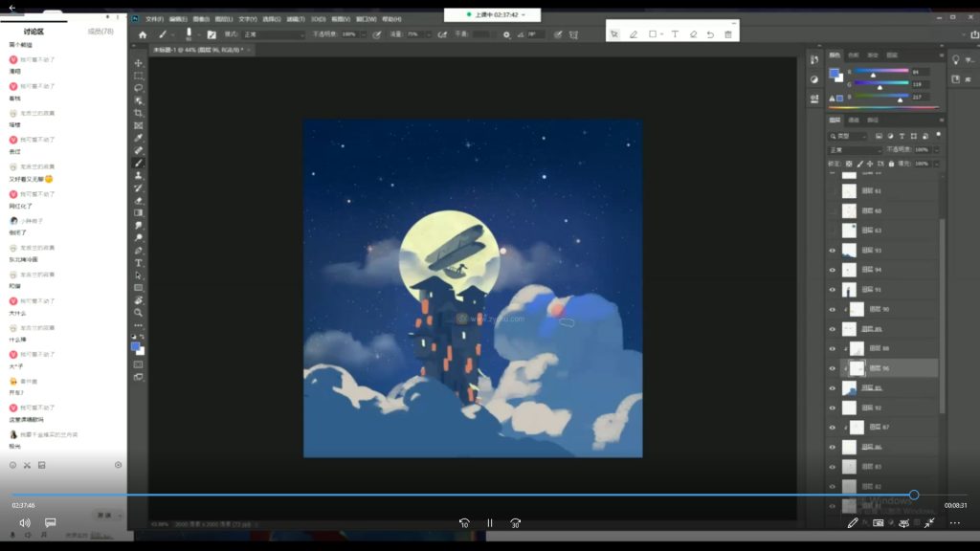Select the Brush tool in Photoshop toolbar
The width and height of the screenshot is (980, 551).
pos(139,163)
